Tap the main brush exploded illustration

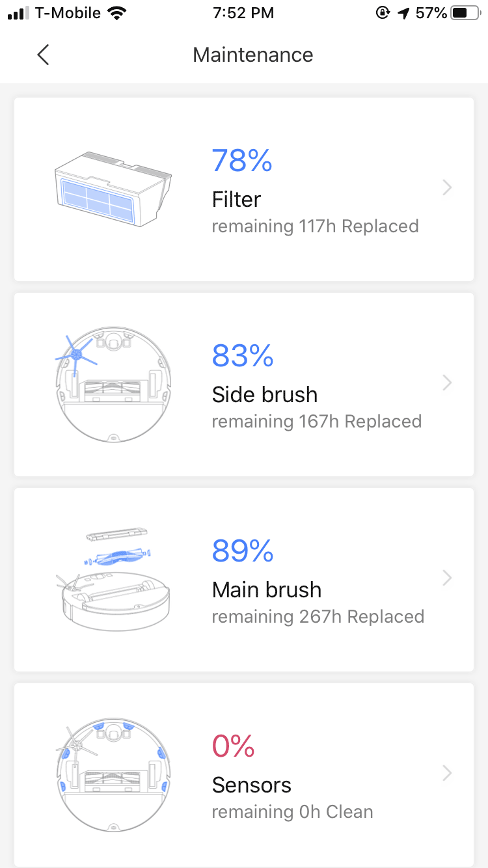tap(113, 579)
